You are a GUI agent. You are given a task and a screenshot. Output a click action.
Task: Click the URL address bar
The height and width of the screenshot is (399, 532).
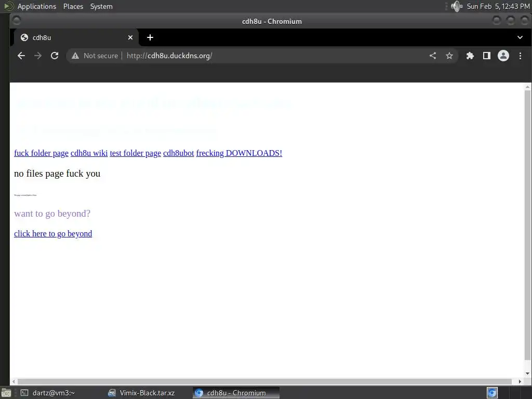click(261, 56)
